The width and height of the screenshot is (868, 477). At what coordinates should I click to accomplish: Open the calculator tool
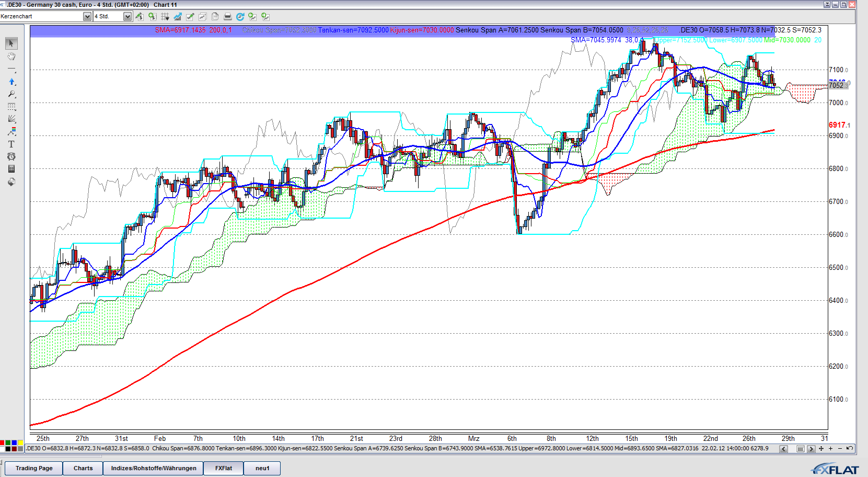point(11,169)
